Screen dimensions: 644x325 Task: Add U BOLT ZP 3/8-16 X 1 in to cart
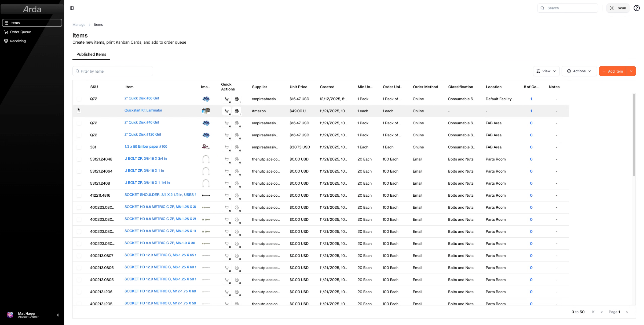click(227, 171)
